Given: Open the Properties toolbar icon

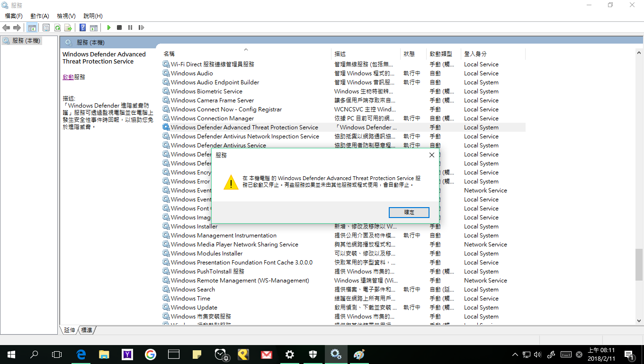Looking at the screenshot, I should [46, 27].
